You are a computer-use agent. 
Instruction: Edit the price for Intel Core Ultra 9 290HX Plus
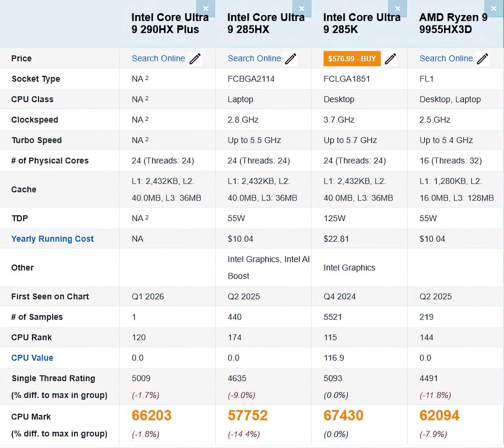[x=195, y=59]
